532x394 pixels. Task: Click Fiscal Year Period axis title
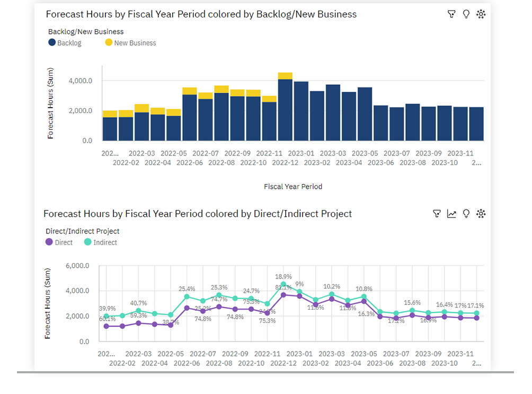tap(293, 187)
